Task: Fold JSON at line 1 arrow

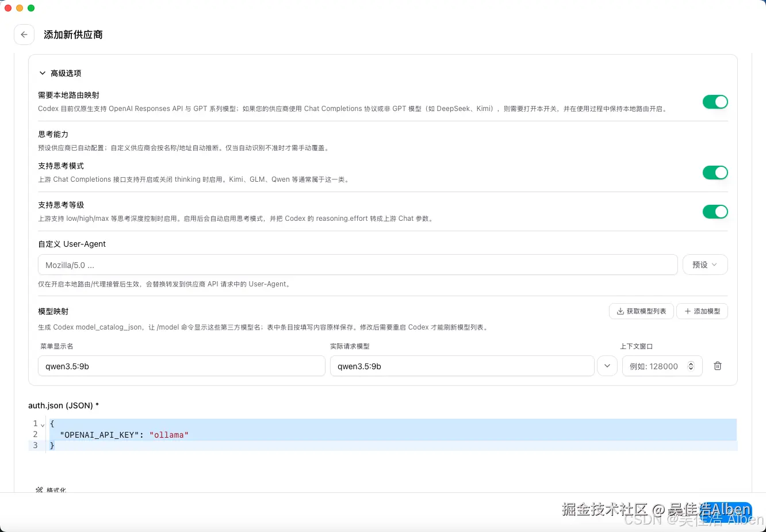Action: point(43,425)
